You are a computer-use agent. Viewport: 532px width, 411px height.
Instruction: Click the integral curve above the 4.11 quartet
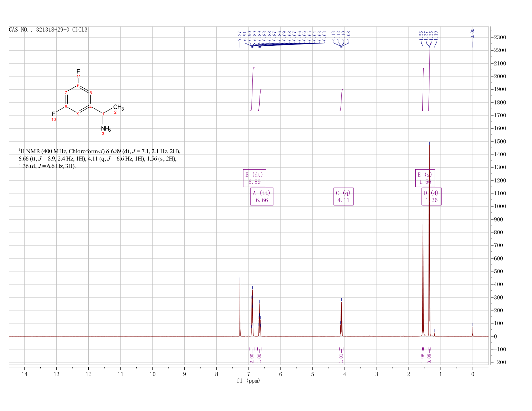click(342, 100)
